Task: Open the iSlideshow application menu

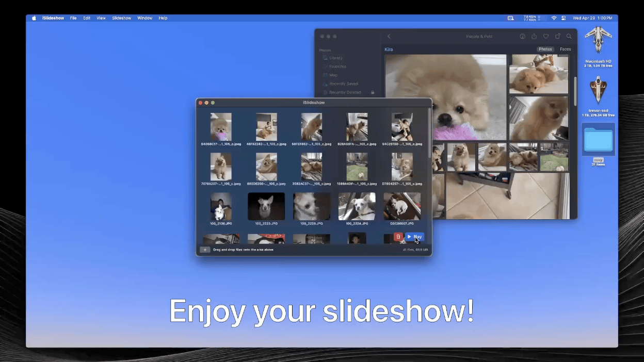Action: tap(52, 18)
